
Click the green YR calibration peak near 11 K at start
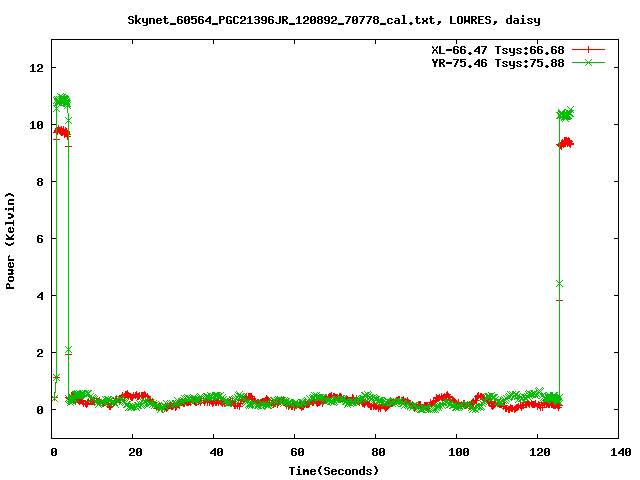pos(62,100)
